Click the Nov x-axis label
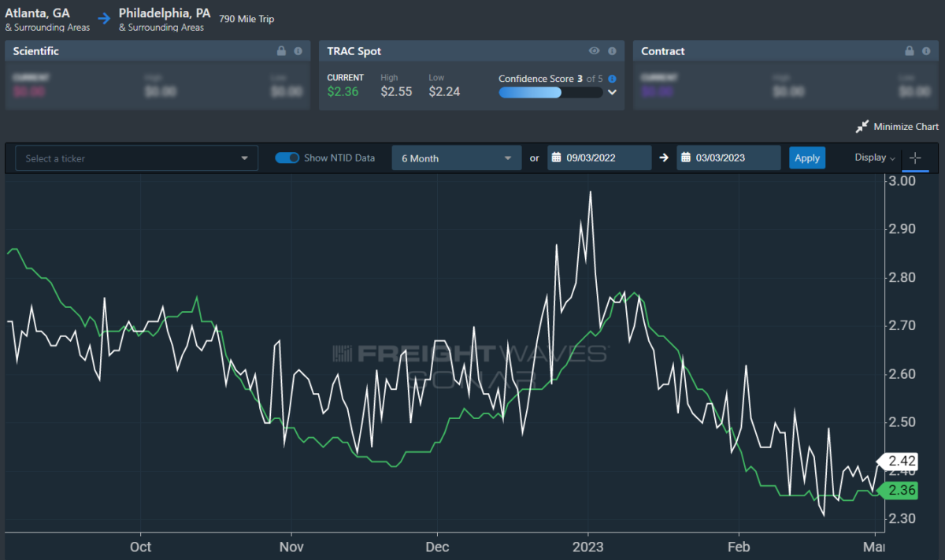Screen dimensions: 945x560 click(x=291, y=546)
